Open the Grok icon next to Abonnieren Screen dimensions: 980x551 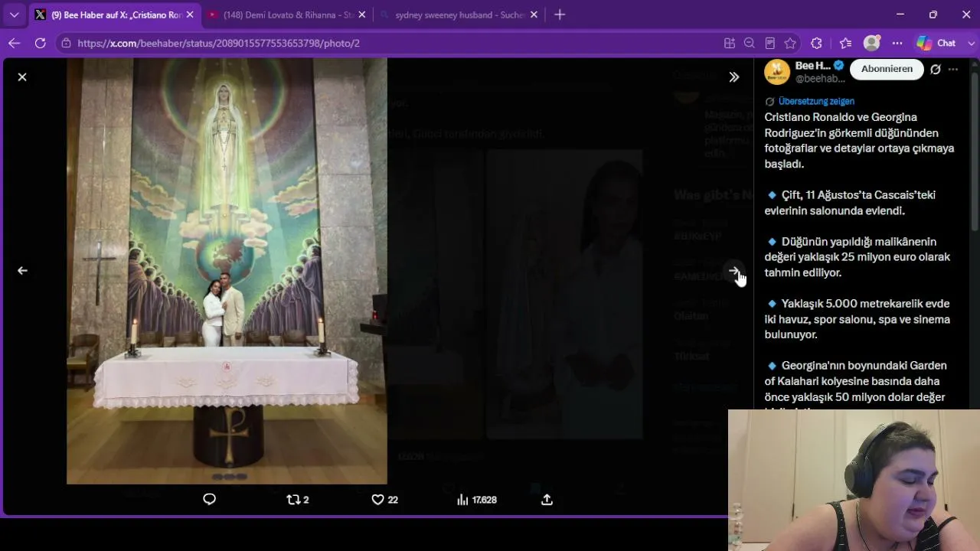coord(936,70)
